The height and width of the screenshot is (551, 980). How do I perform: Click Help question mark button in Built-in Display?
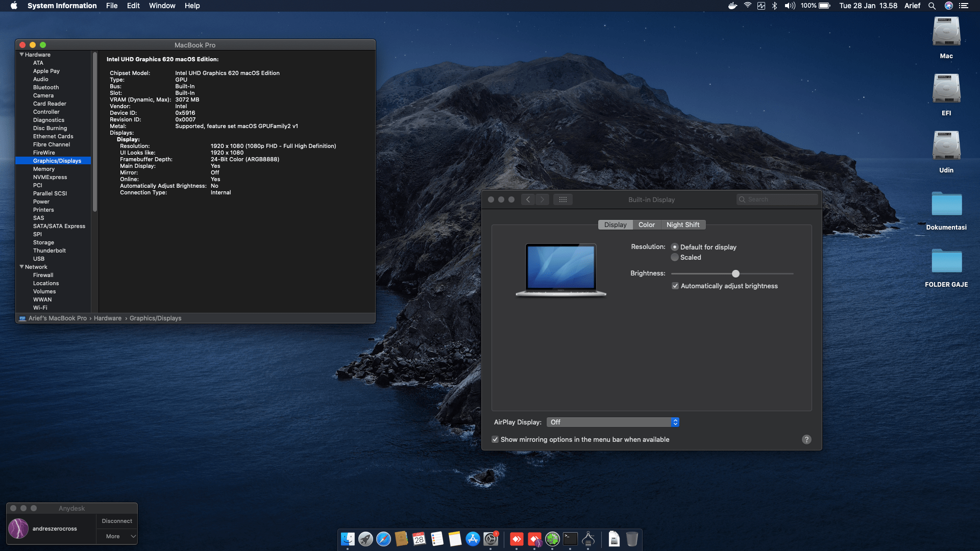pos(806,439)
